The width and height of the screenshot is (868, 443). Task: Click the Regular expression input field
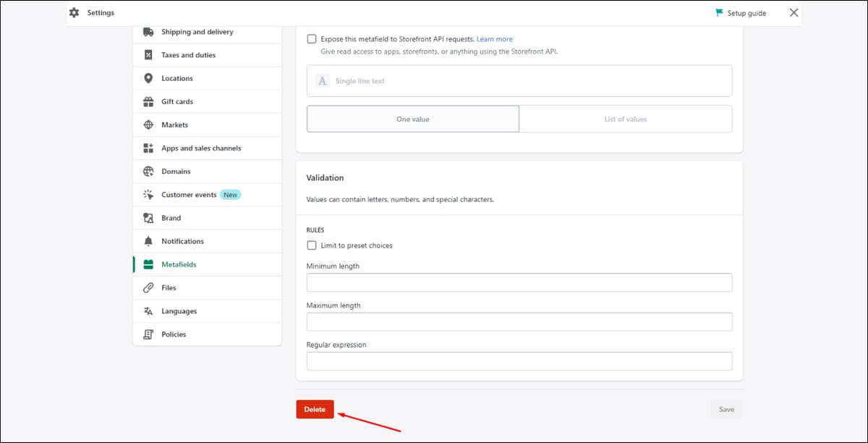519,361
